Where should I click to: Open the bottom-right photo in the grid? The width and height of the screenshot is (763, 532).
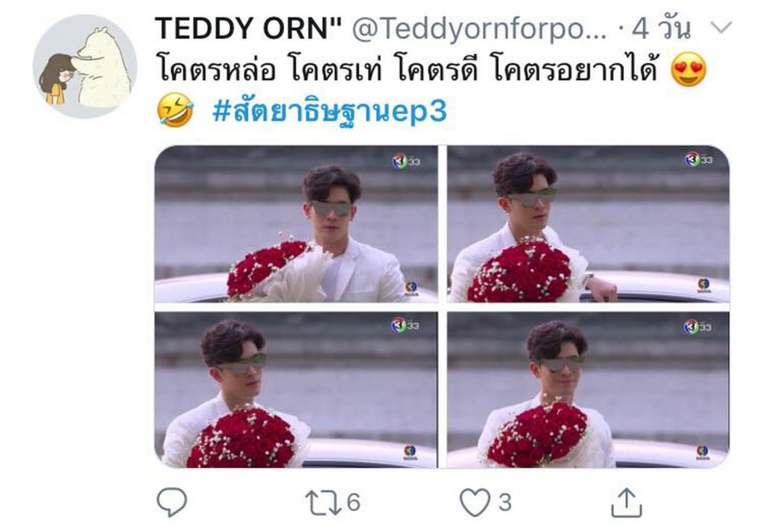coord(588,390)
